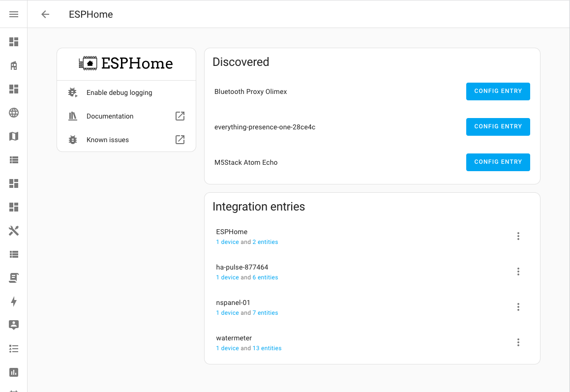Click the bug icon beside Known issues
Viewport: 570px width, 392px height.
coord(73,140)
